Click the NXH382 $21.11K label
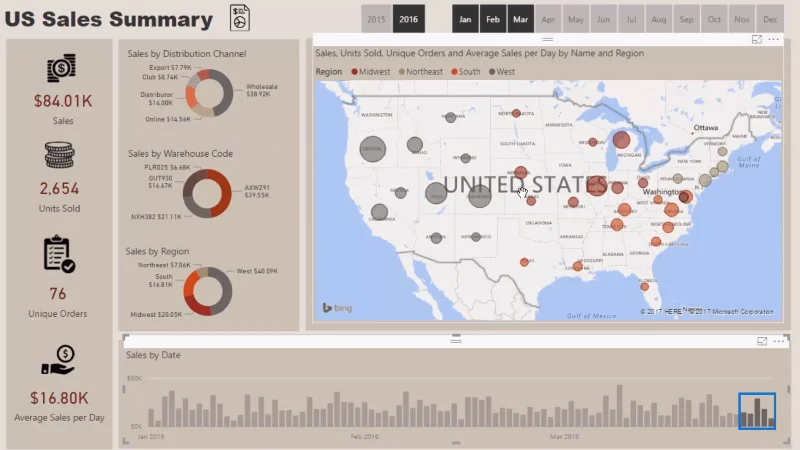The image size is (800, 450). click(156, 217)
